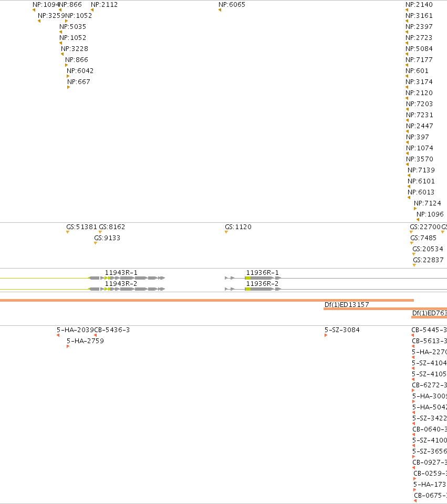Click the red marker under 5-SZ-3084
Viewport: 447px width, 504px height.
[x=326, y=335]
